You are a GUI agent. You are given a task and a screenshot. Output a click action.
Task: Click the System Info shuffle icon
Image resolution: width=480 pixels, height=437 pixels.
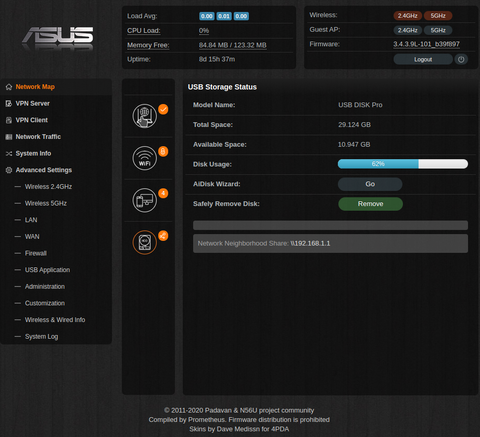pos(9,154)
